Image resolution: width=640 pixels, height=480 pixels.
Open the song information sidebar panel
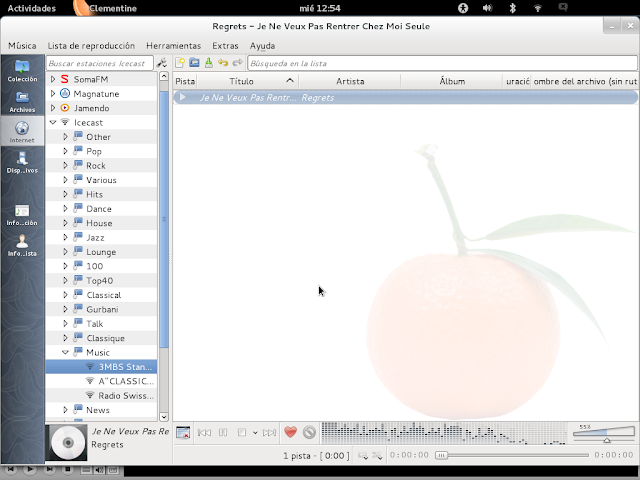click(x=22, y=215)
